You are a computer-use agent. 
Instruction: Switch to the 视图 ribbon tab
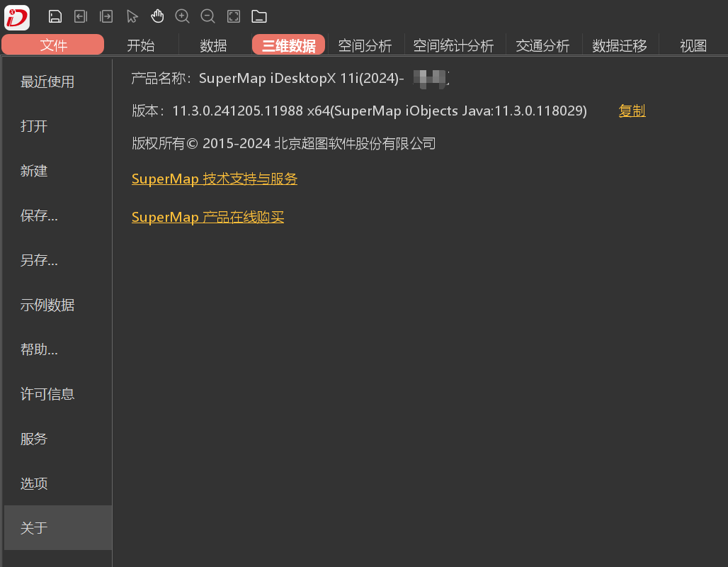coord(693,46)
